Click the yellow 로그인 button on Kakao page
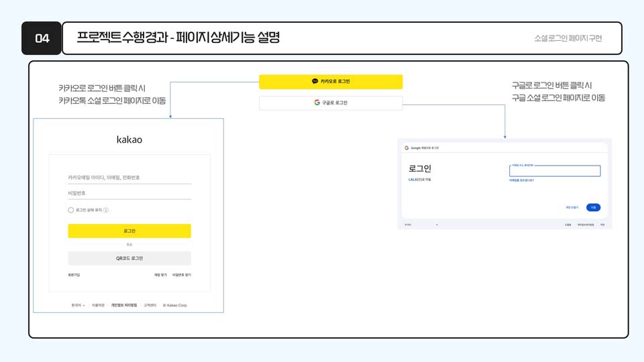This screenshot has height=362, width=644. tap(129, 231)
